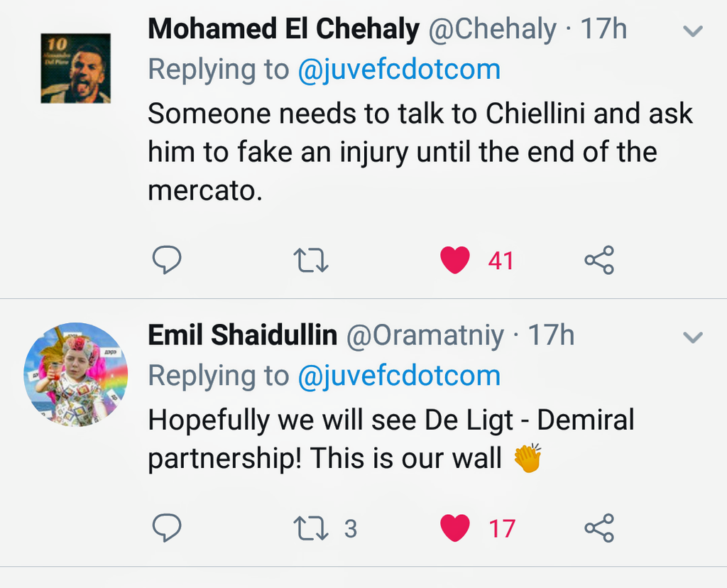The width and height of the screenshot is (727, 588).
Task: Tap the @Oramatniy handle
Action: [425, 335]
